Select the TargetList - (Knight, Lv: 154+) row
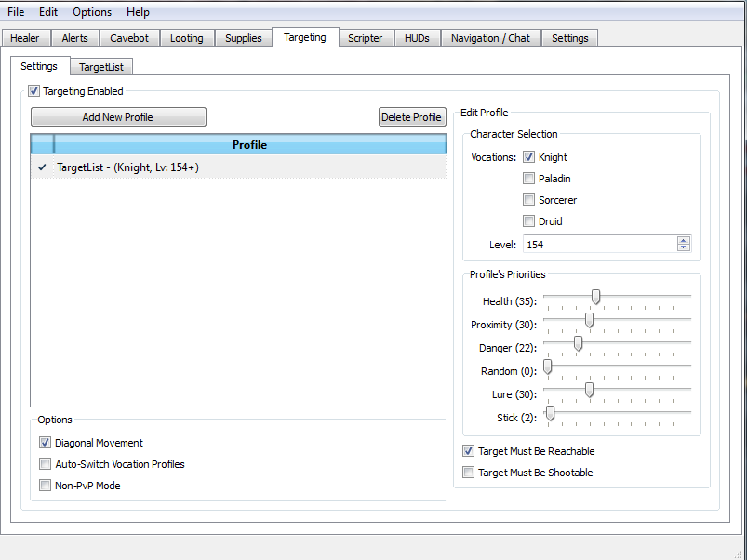The image size is (747, 560). tap(239, 167)
